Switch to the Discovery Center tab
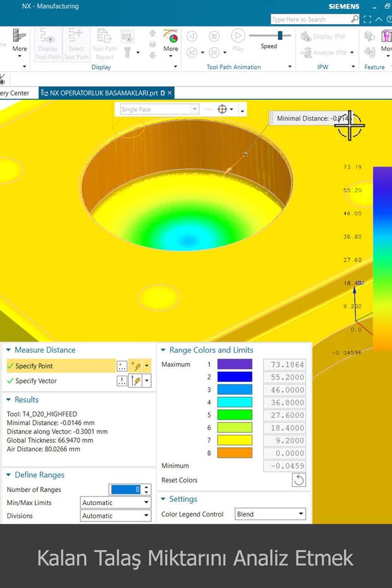 15,92
